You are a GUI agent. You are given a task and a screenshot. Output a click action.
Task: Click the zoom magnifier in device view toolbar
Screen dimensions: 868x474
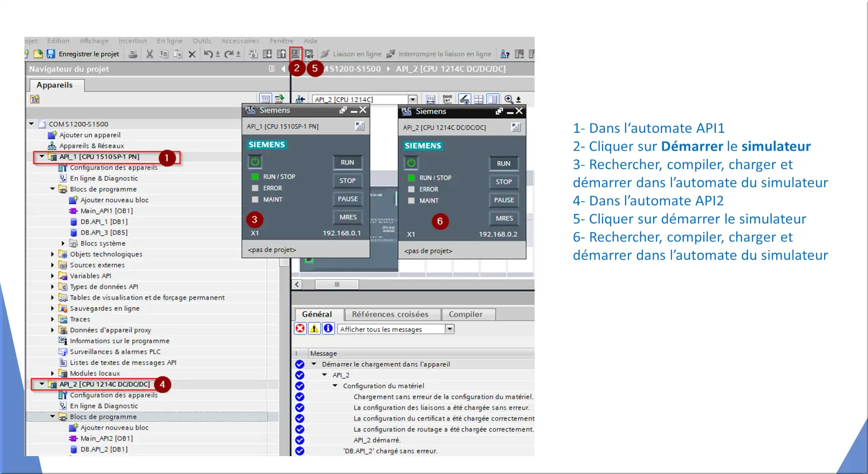tap(509, 99)
